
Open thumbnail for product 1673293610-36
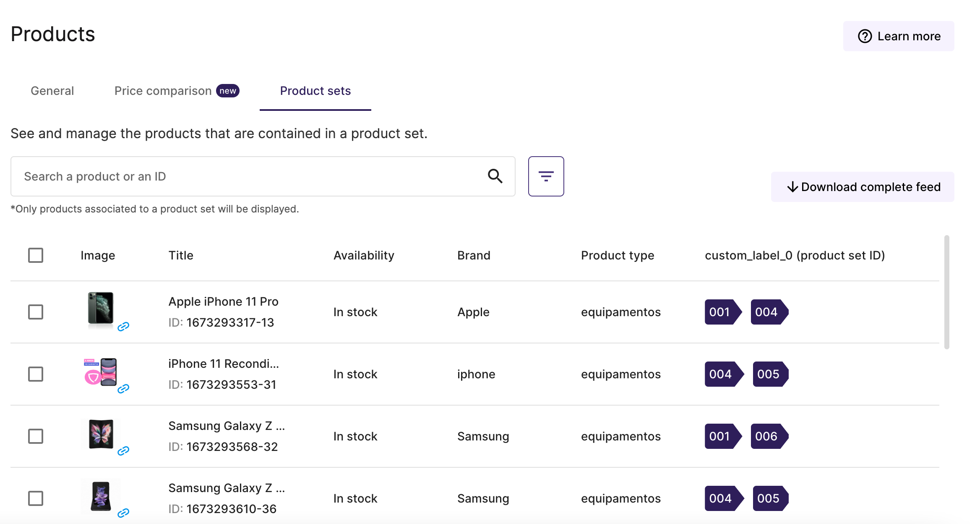pos(101,496)
